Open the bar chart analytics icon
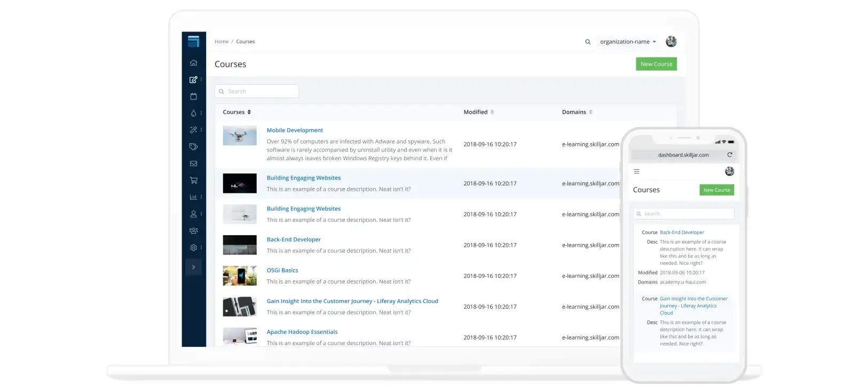The height and width of the screenshot is (391, 868). click(193, 197)
